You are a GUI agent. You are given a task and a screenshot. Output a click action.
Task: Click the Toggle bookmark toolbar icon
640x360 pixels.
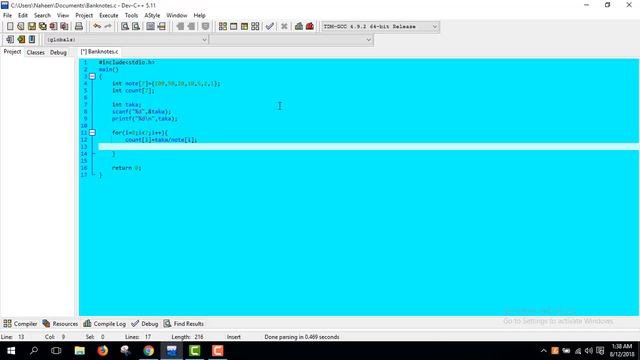coord(205,27)
